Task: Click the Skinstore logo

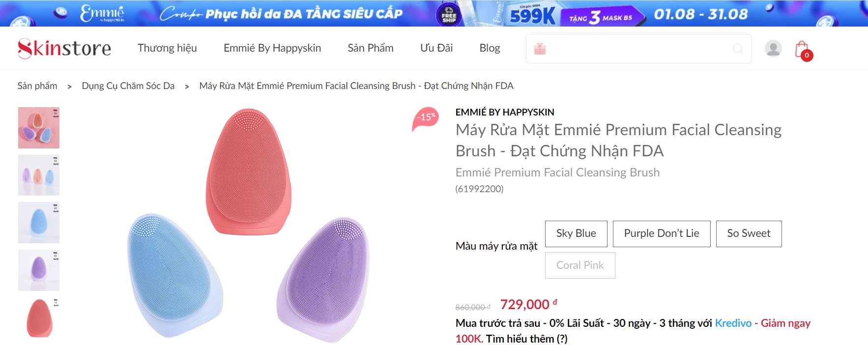Action: click(x=64, y=48)
